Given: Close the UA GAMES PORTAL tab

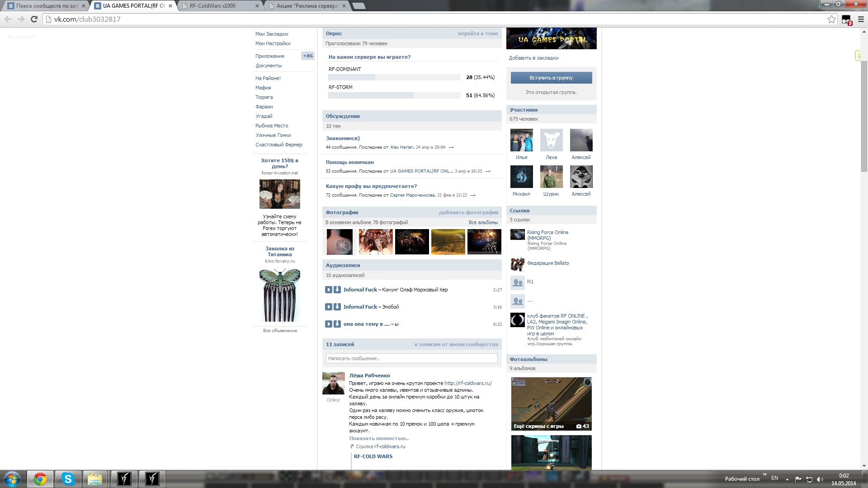Looking at the screenshot, I should point(170,6).
